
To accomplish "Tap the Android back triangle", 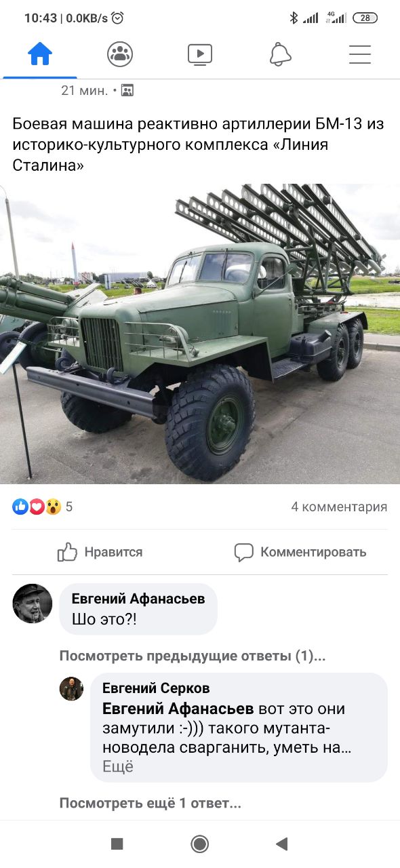I will (x=282, y=844).
